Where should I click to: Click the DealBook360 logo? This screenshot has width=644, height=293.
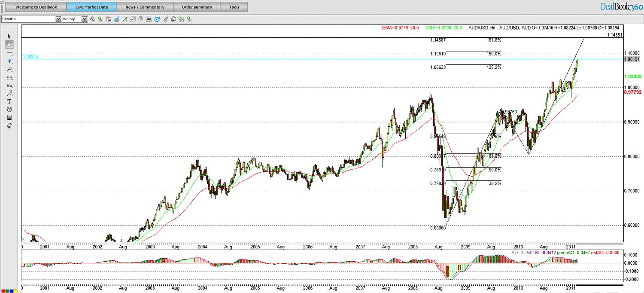coord(621,6)
